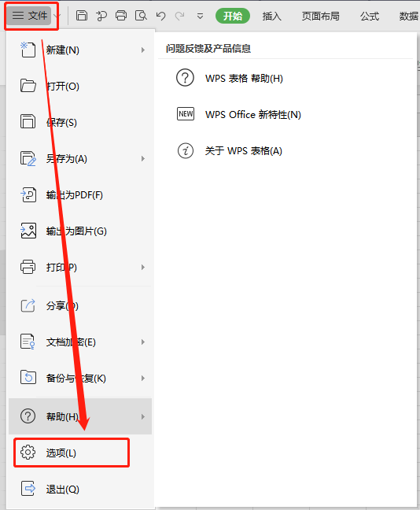The image size is (420, 510).
Task: Select 选项(L) in the file menu
Action: (x=72, y=453)
